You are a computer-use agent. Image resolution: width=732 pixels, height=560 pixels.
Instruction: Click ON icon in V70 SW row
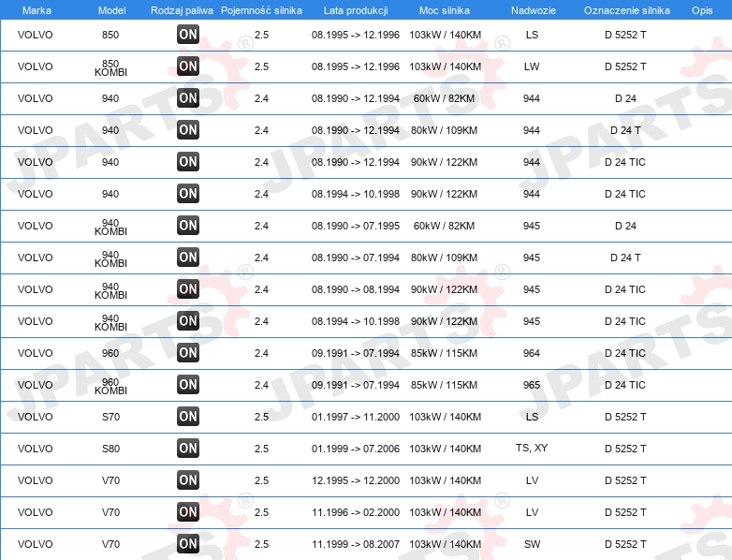188,544
